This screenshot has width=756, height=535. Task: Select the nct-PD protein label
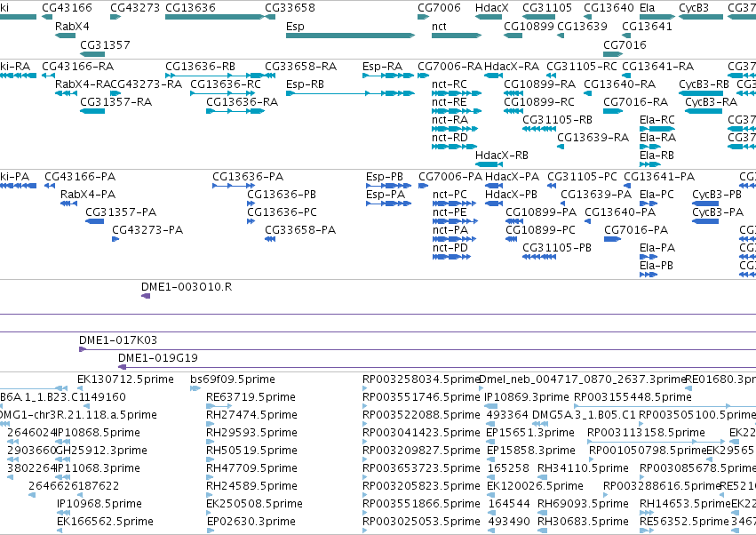[450, 248]
